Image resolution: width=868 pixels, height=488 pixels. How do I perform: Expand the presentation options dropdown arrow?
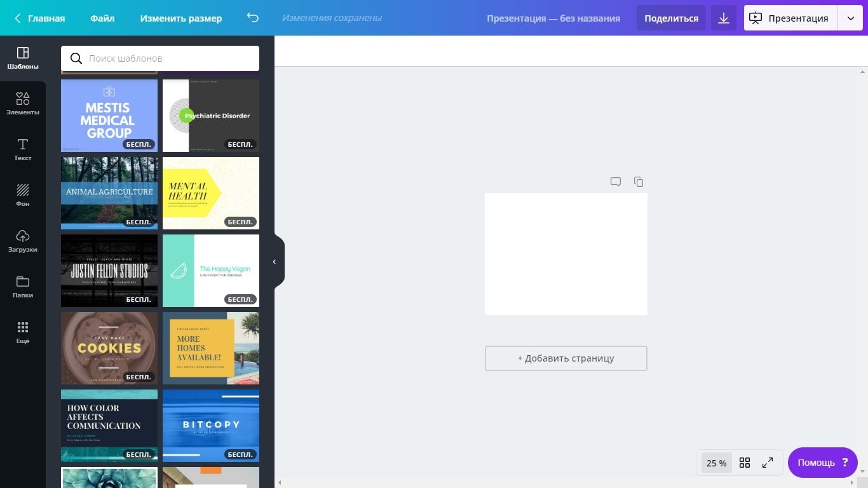(x=850, y=18)
